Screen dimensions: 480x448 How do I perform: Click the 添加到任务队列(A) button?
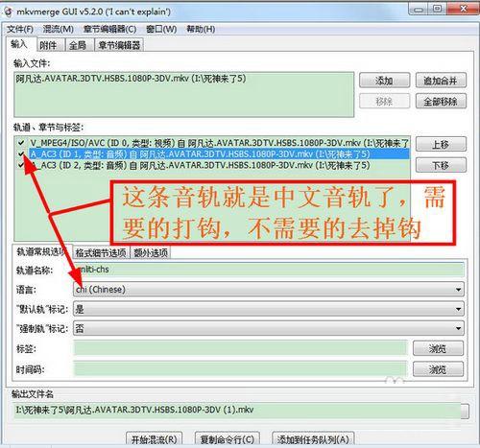point(313,439)
